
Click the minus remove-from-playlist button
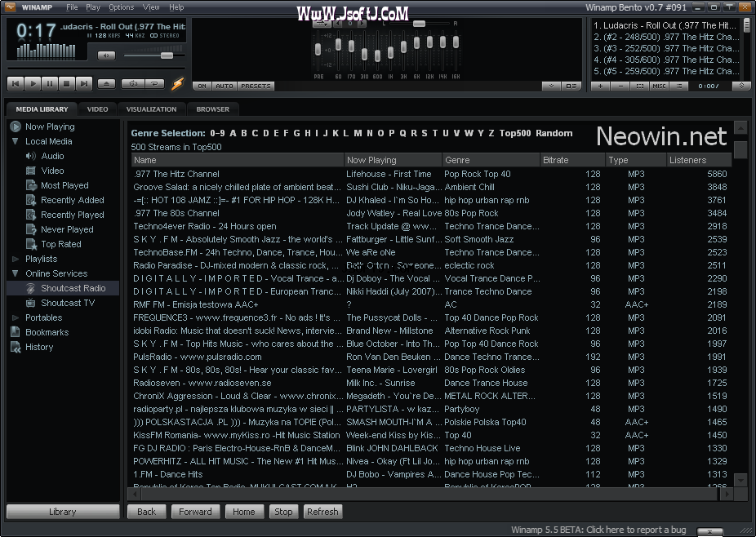[620, 86]
